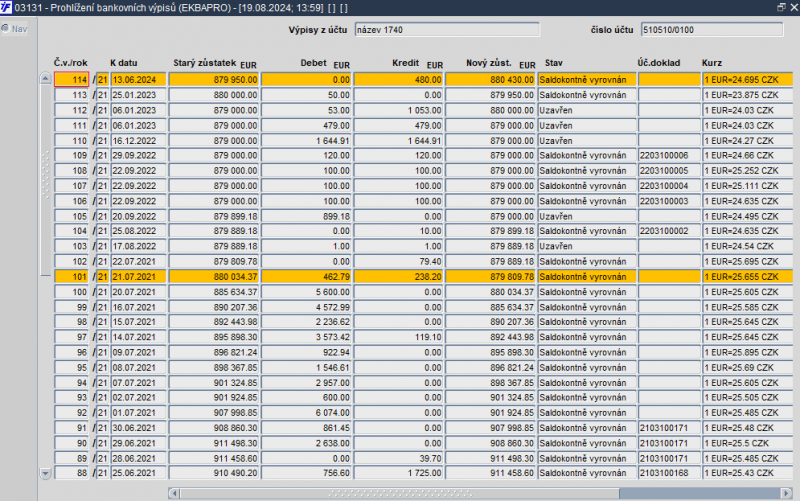The height and width of the screenshot is (501, 800).
Task: Select statement number 109 cell
Action: point(71,156)
